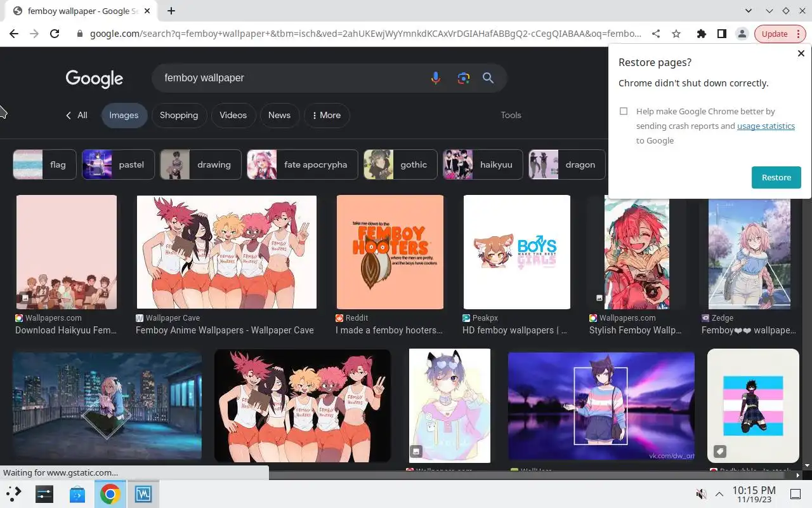The width and height of the screenshot is (812, 508).
Task: Click the browser back arrow
Action: (x=14, y=34)
